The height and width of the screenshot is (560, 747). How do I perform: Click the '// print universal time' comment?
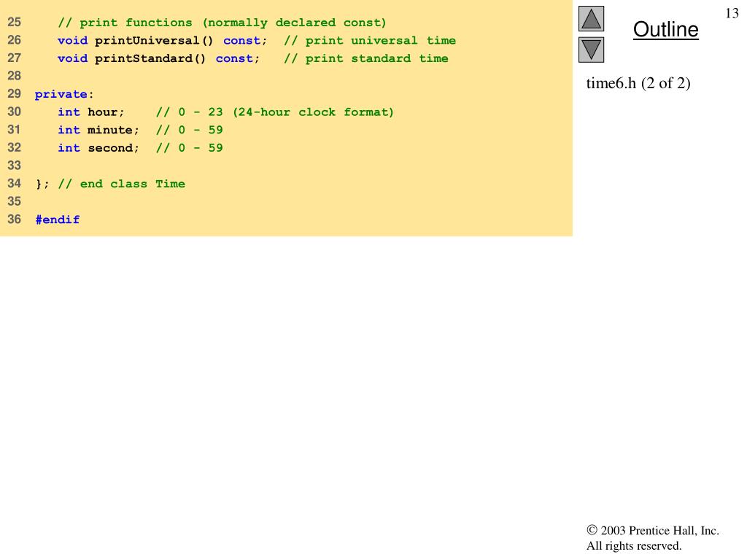pyautogui.click(x=370, y=41)
